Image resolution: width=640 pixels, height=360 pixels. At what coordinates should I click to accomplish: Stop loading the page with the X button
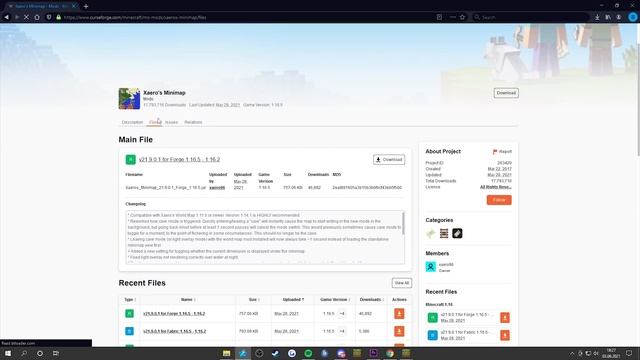[x=27, y=17]
